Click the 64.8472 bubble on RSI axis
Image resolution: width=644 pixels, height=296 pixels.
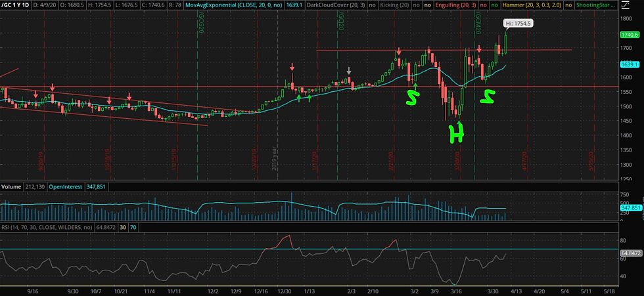pos(630,253)
